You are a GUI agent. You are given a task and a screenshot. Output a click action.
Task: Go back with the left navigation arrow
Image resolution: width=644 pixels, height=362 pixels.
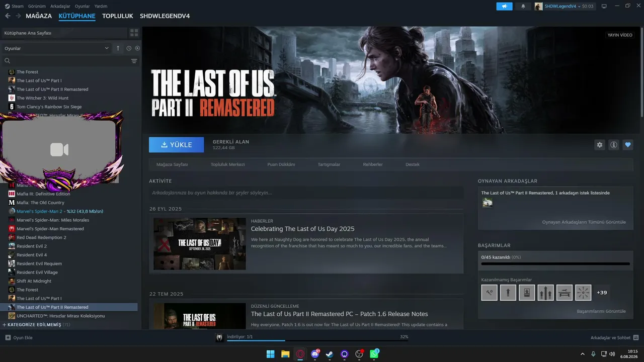click(8, 16)
